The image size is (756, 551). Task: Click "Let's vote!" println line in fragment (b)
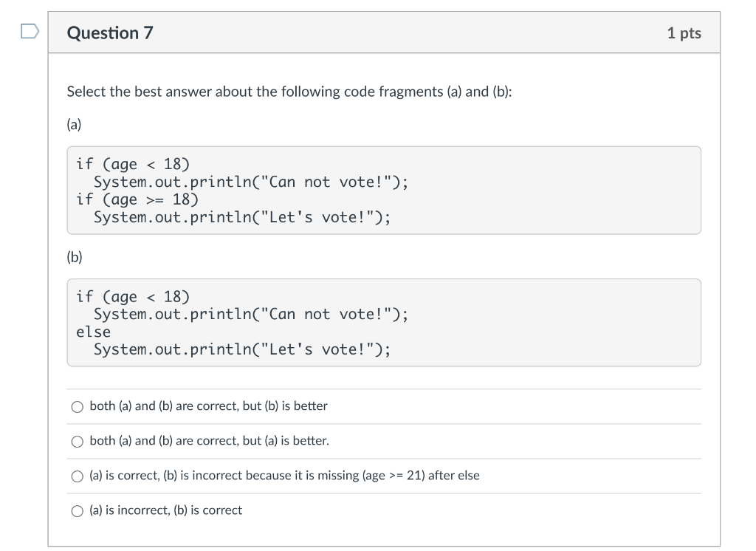[x=242, y=349]
